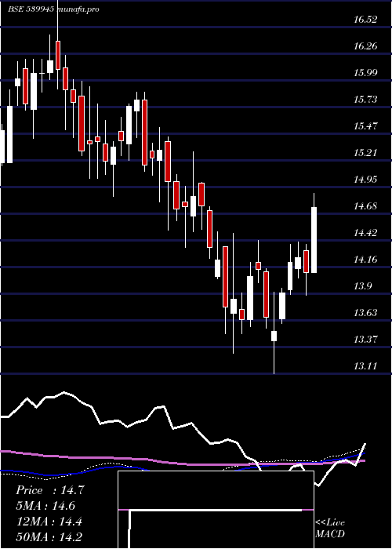Screen dimensions: 392x549
Task: Select the 16.26 price axis label
Action: 365,45
